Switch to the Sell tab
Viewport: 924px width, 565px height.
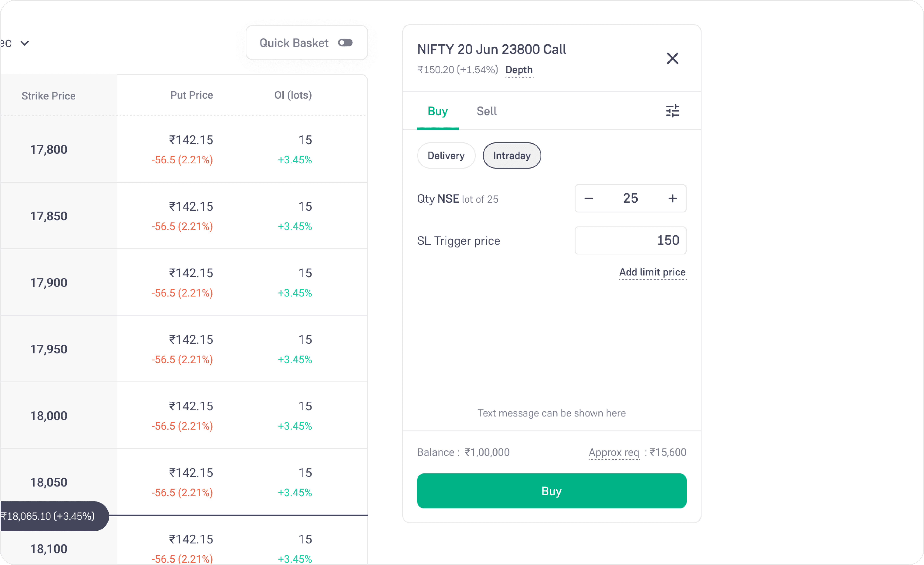[486, 111]
